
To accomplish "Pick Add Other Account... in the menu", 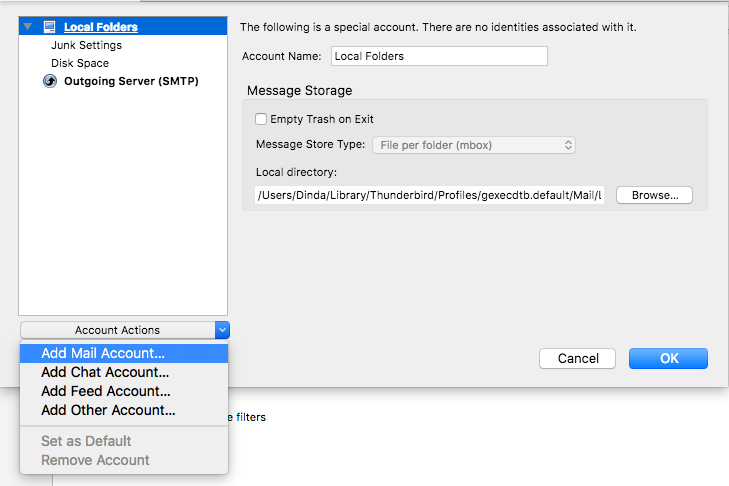I will tap(108, 410).
